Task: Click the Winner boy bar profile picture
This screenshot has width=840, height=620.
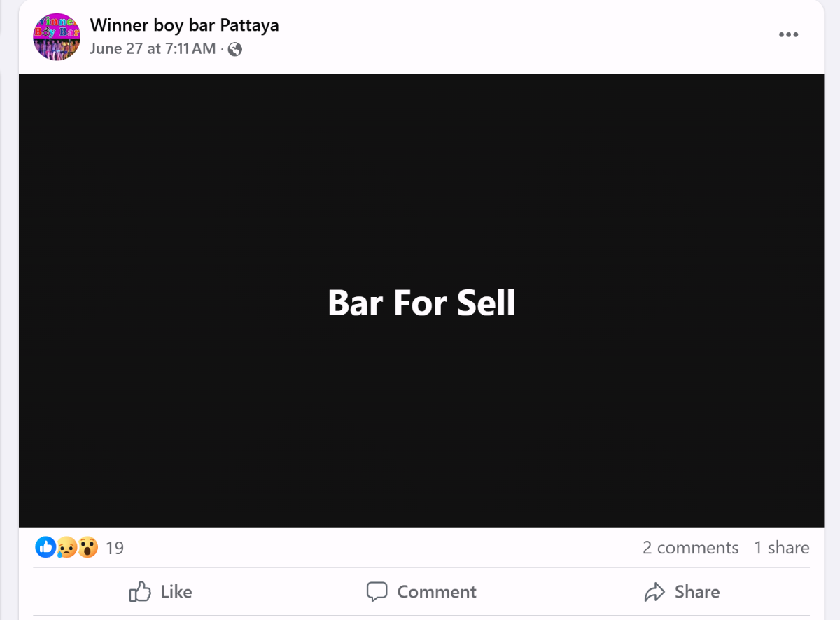Action: click(x=57, y=37)
